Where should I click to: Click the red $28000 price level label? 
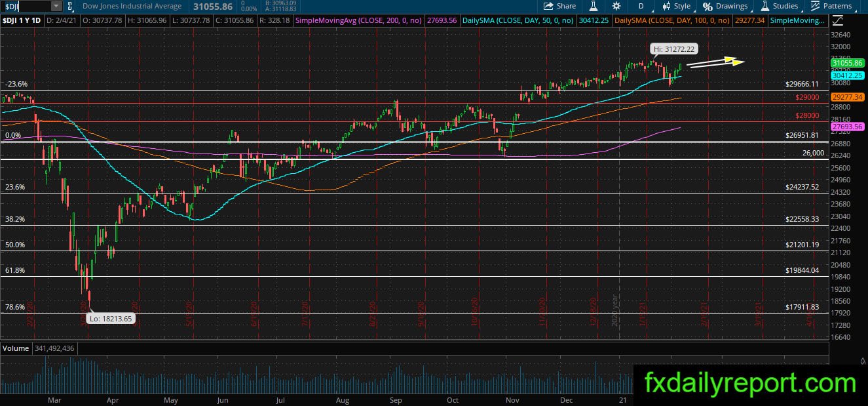[808, 115]
